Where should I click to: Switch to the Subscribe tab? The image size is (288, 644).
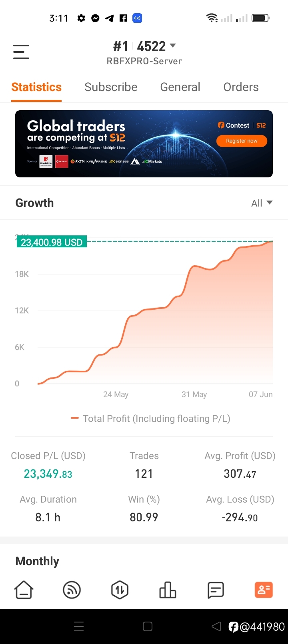tap(111, 87)
